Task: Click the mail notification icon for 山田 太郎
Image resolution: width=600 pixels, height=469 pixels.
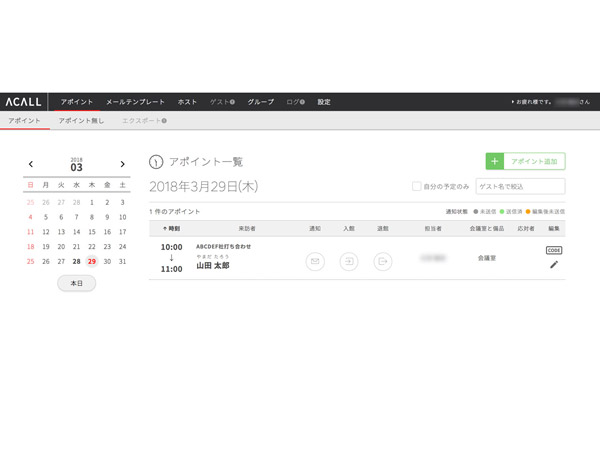Action: (x=315, y=261)
